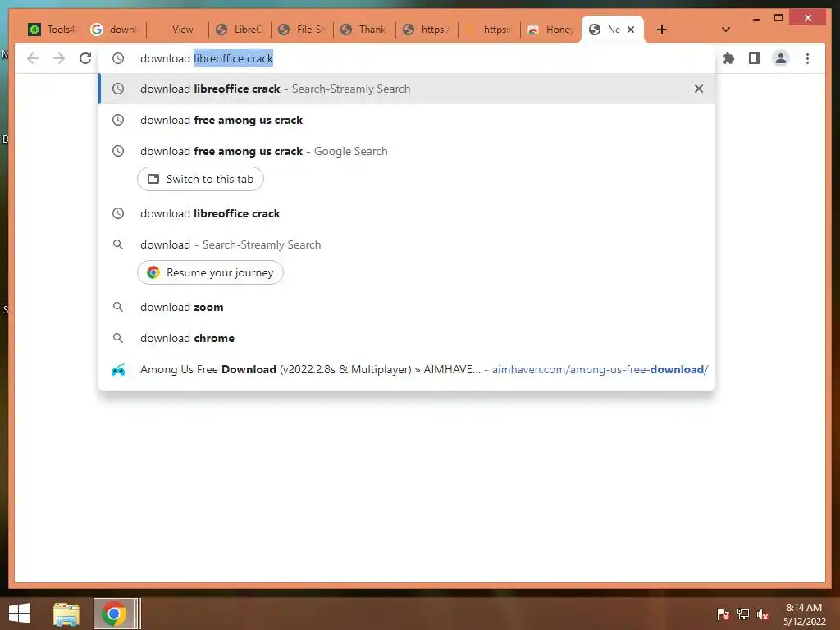
Task: Switch to the File-Sh tab
Action: coord(302,30)
